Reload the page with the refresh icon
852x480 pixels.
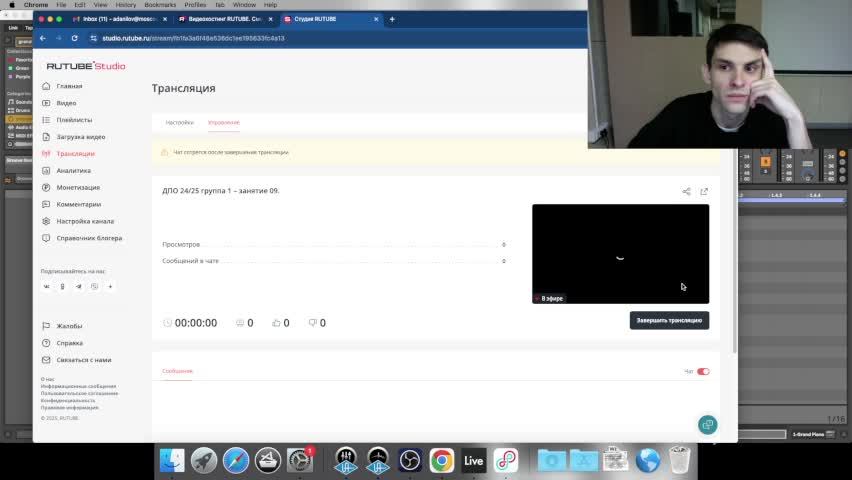(x=74, y=38)
